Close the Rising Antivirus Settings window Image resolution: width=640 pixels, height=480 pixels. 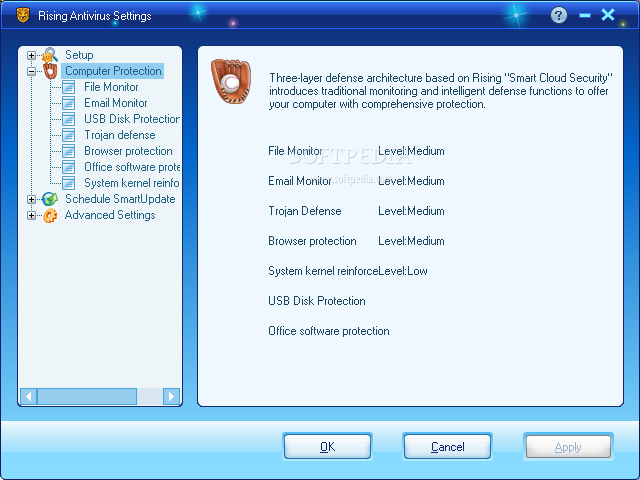(608, 15)
